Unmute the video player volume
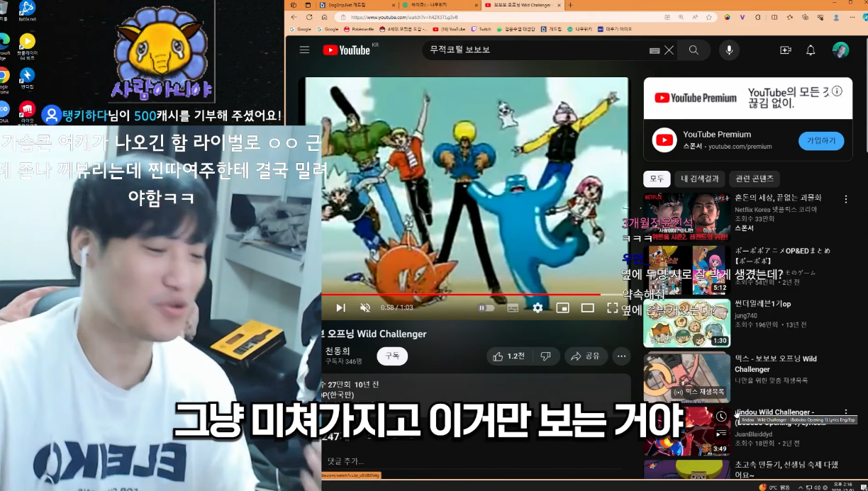 click(x=365, y=307)
